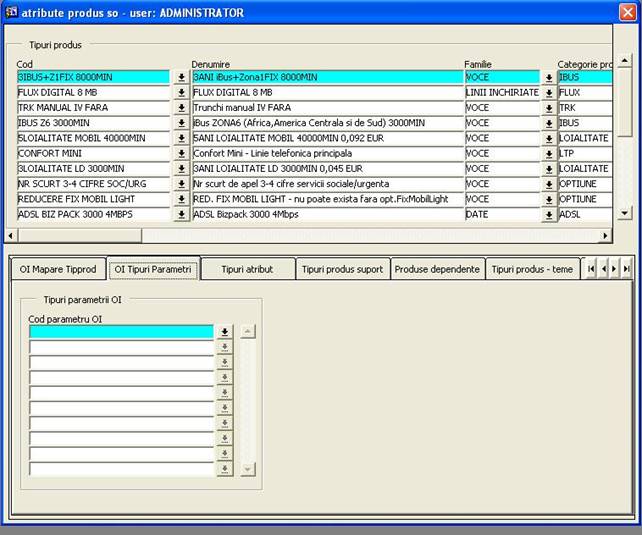The height and width of the screenshot is (535, 642).
Task: Expand Familie dropdown for TRK MANUAL IV FARA
Action: pos(548,108)
